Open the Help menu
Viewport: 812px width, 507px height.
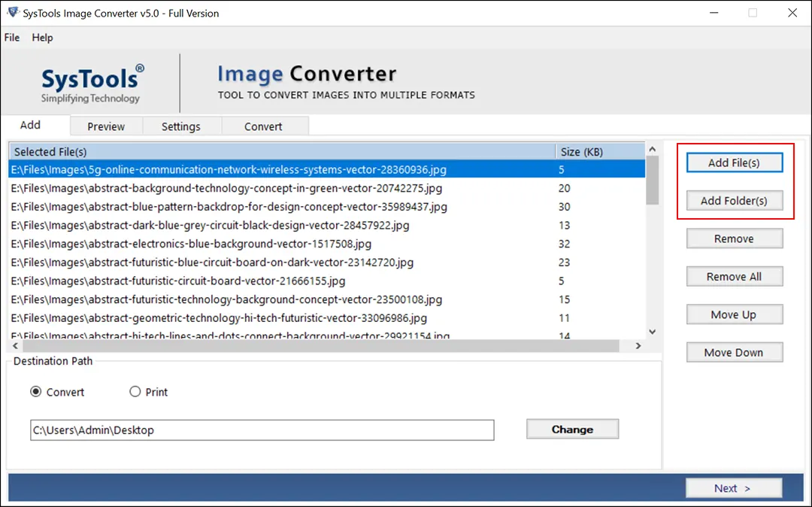click(43, 37)
